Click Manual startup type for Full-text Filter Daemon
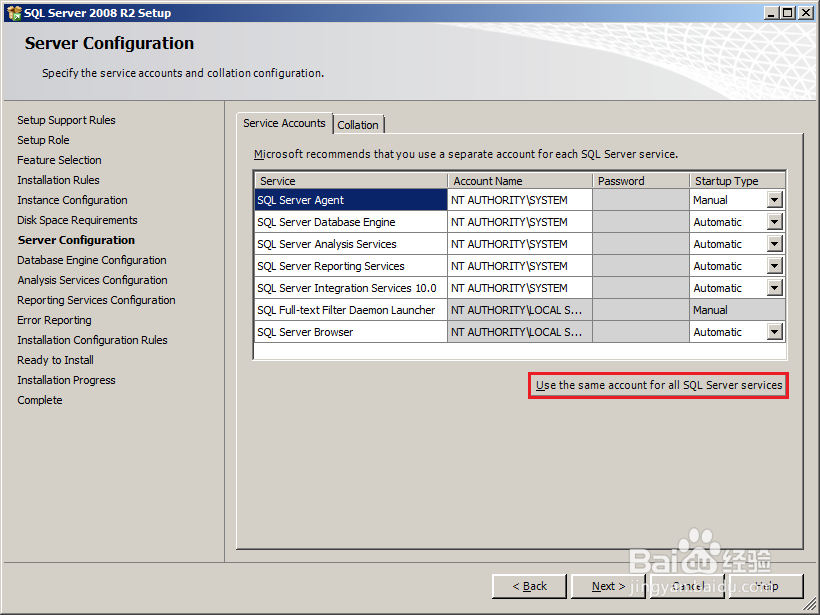 (737, 310)
